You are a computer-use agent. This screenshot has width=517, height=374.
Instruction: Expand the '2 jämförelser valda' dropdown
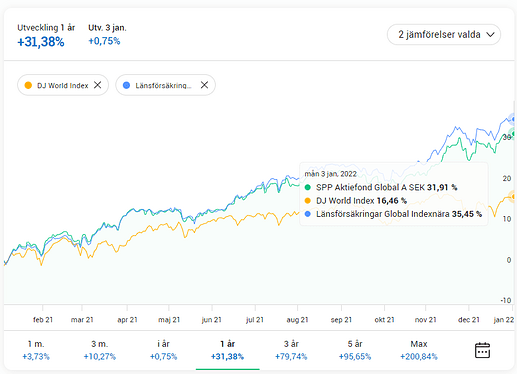coord(444,34)
